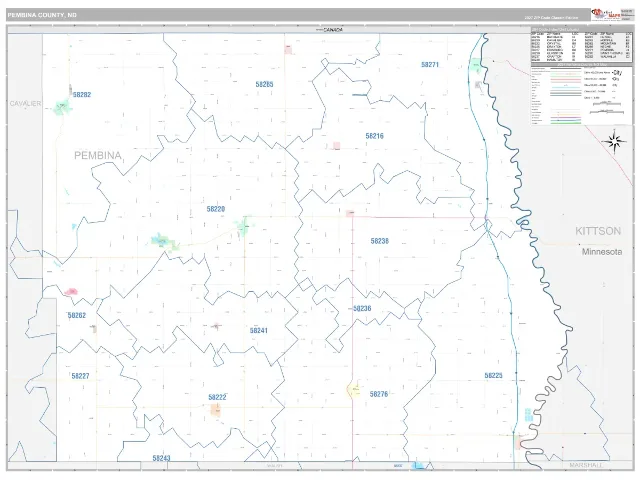Image resolution: width=640 pixels, height=480 pixels.
Task: Click the compass rose icon
Action: point(614,142)
